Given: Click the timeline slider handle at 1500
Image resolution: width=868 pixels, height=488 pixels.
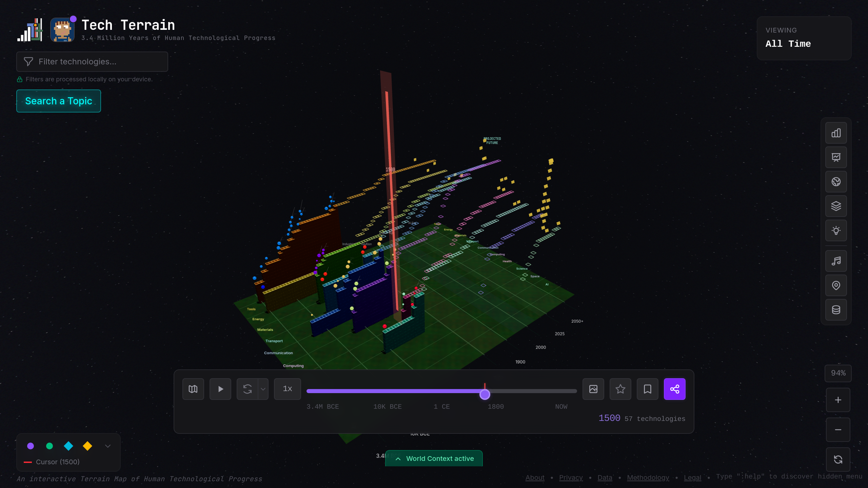Looking at the screenshot, I should 485,394.
